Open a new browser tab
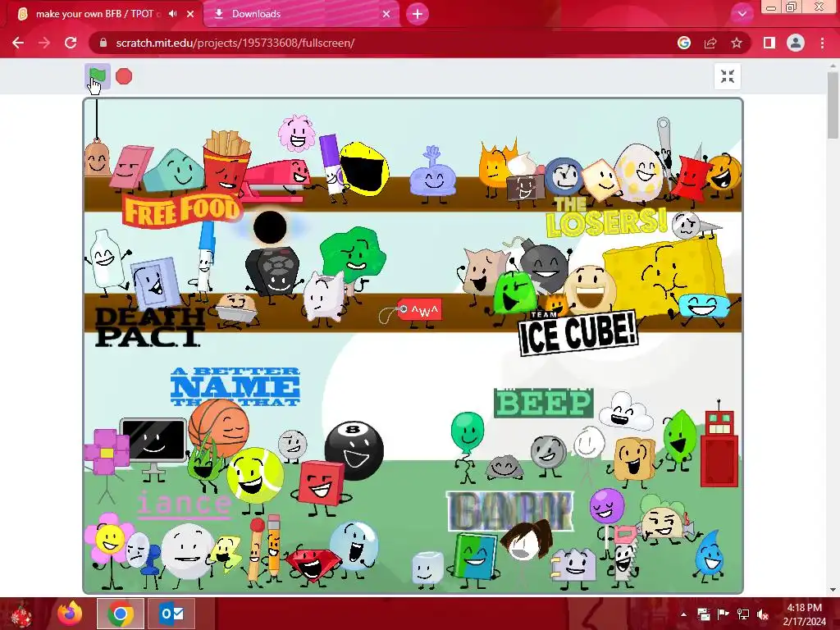This screenshot has height=630, width=840. (x=418, y=14)
